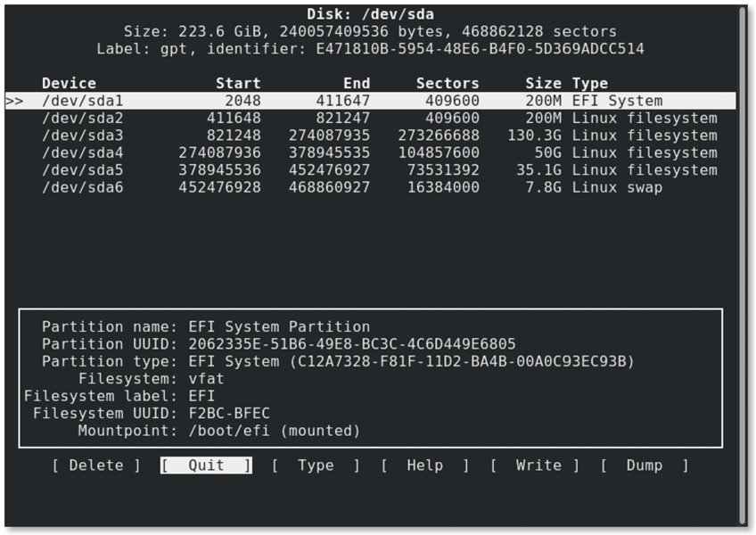Click the Partition UUID value 2062335E-51B6
The height and width of the screenshot is (535, 756).
pos(352,344)
